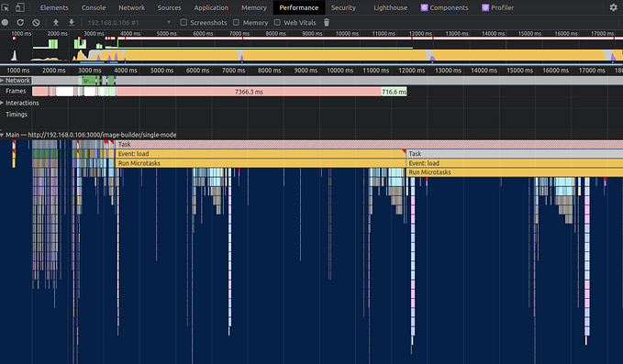623x364 pixels.
Task: Select the first long Task bar
Action: [370, 144]
